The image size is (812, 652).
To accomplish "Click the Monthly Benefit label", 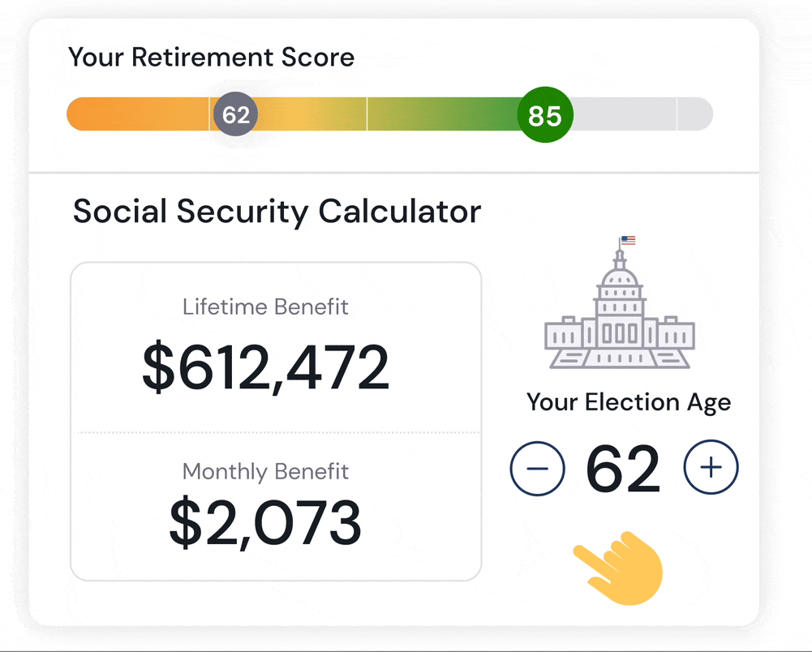I will pyautogui.click(x=265, y=471).
